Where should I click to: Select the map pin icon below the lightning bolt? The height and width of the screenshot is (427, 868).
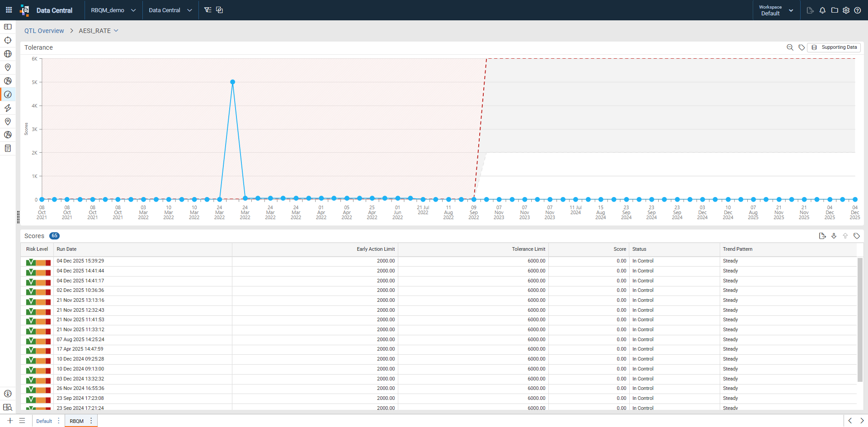click(8, 122)
